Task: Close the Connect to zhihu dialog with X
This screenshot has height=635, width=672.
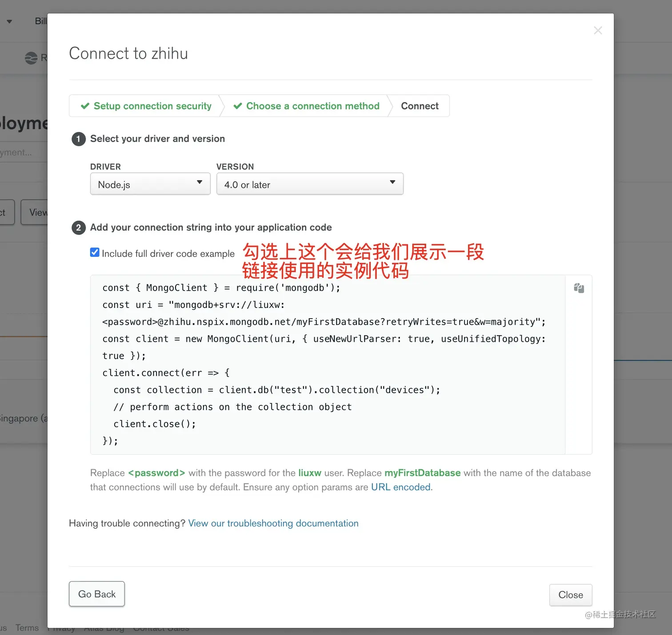Action: pyautogui.click(x=598, y=30)
